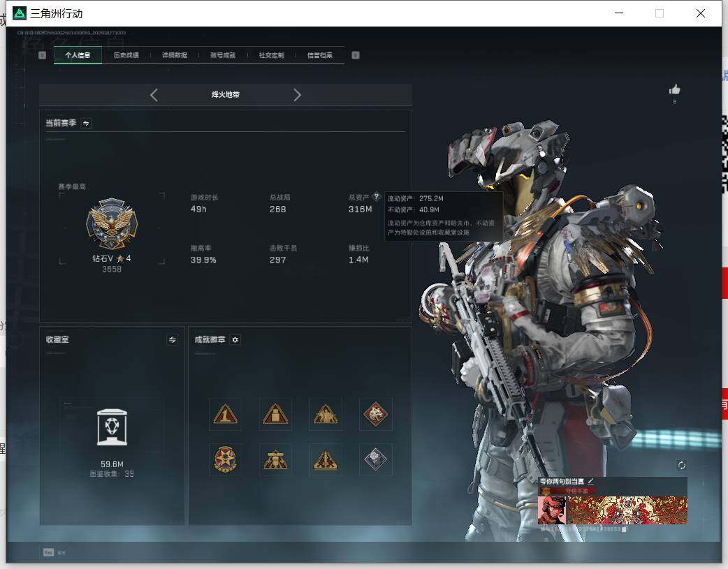
Task: Click the refresh character model icon
Action: [x=682, y=465]
